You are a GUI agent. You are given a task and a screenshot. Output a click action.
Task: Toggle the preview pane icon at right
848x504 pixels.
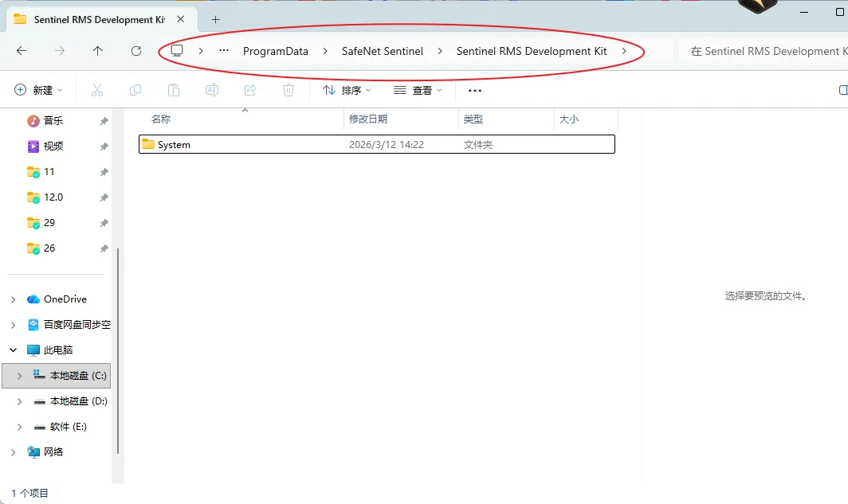(842, 90)
